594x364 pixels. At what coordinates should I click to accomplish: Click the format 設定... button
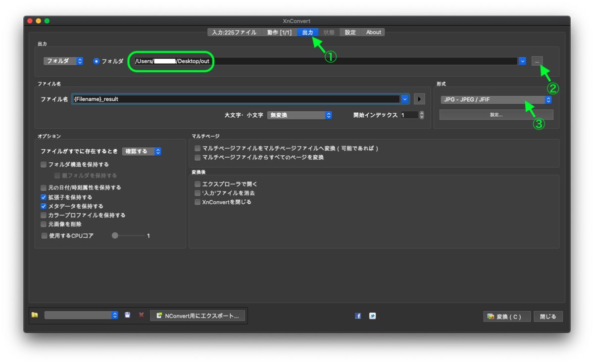496,114
